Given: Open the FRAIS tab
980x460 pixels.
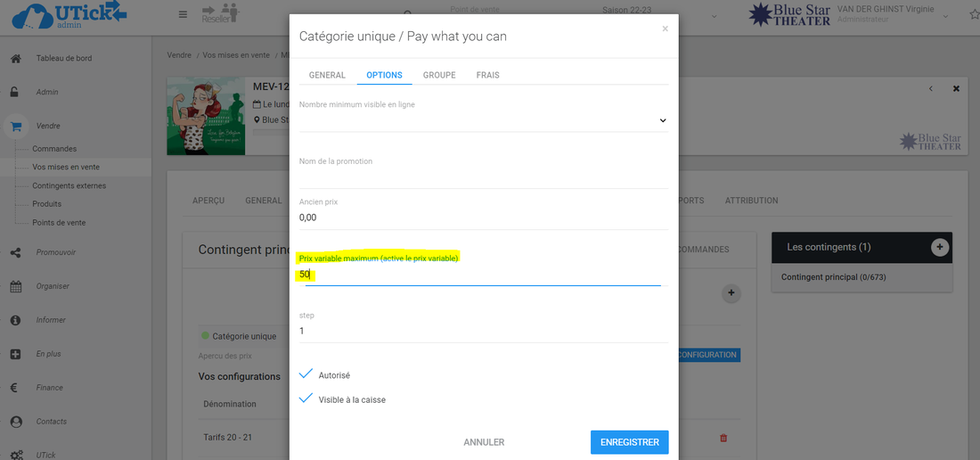Looking at the screenshot, I should (x=487, y=75).
